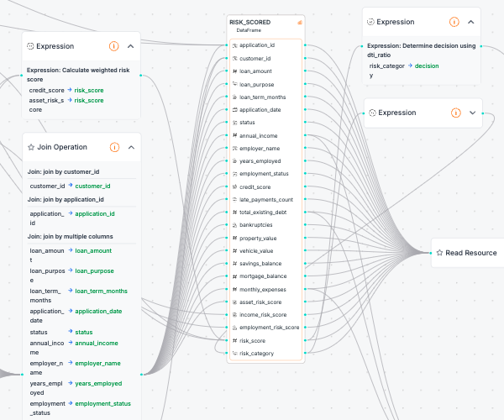Select the employer_name column in RISK_SCORED

pyautogui.click(x=265, y=149)
